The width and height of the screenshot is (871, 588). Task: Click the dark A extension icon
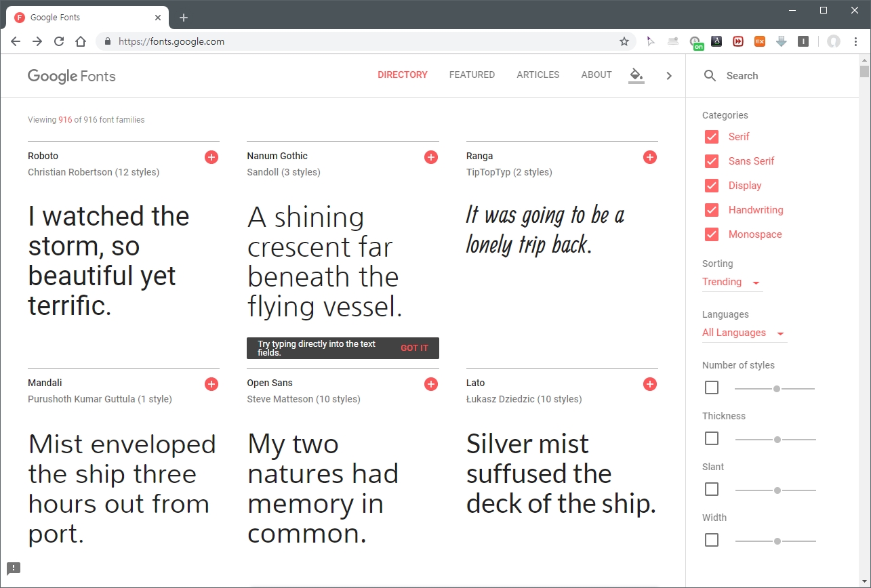(x=716, y=41)
